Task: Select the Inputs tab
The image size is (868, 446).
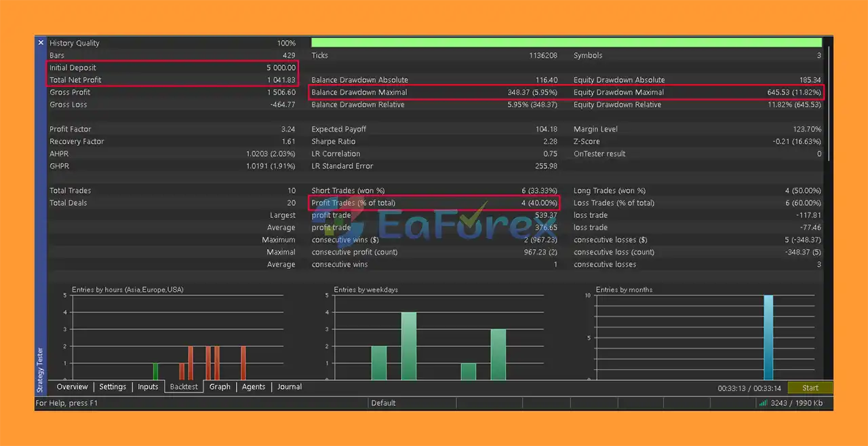Action: (148, 387)
